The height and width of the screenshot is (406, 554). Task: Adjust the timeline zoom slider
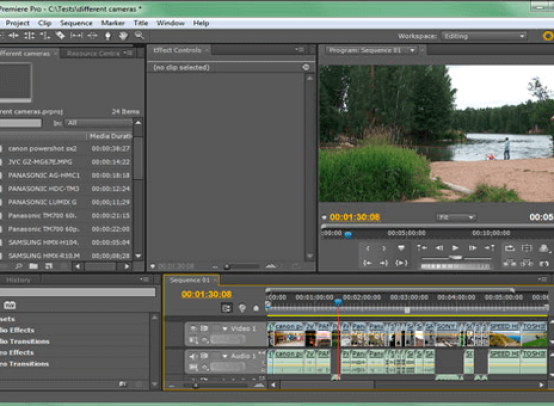click(195, 386)
